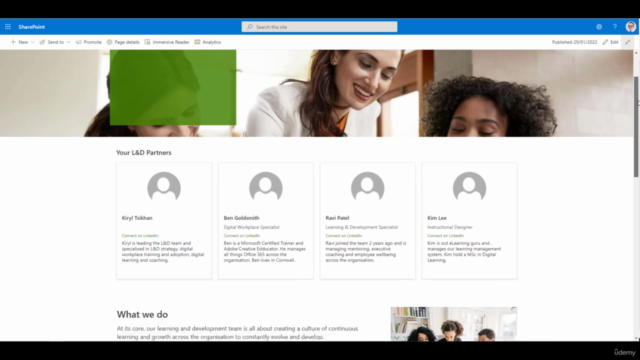Click the Learning & Development Specialist title
Viewport: 640px width, 360px height.
pyautogui.click(x=362, y=227)
